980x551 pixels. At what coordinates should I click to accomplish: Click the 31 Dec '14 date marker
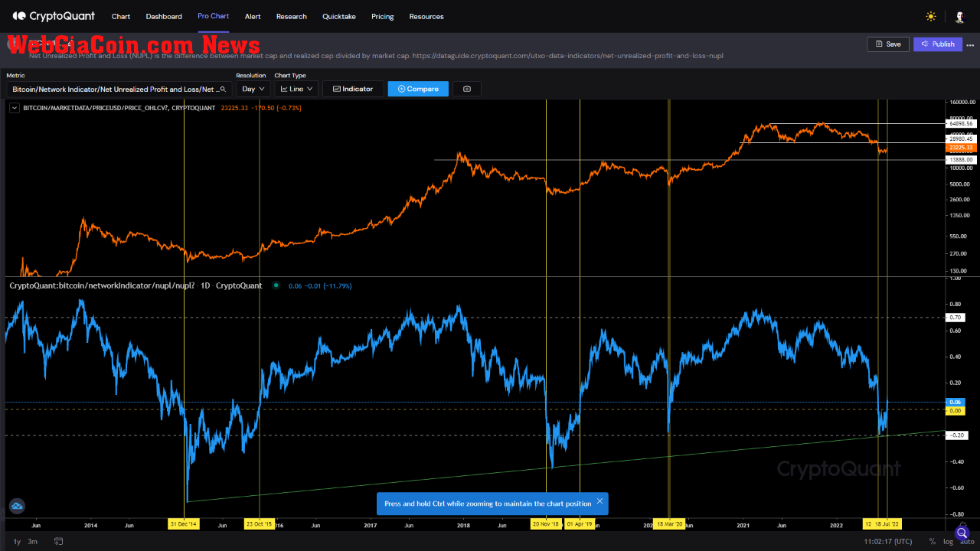click(185, 524)
